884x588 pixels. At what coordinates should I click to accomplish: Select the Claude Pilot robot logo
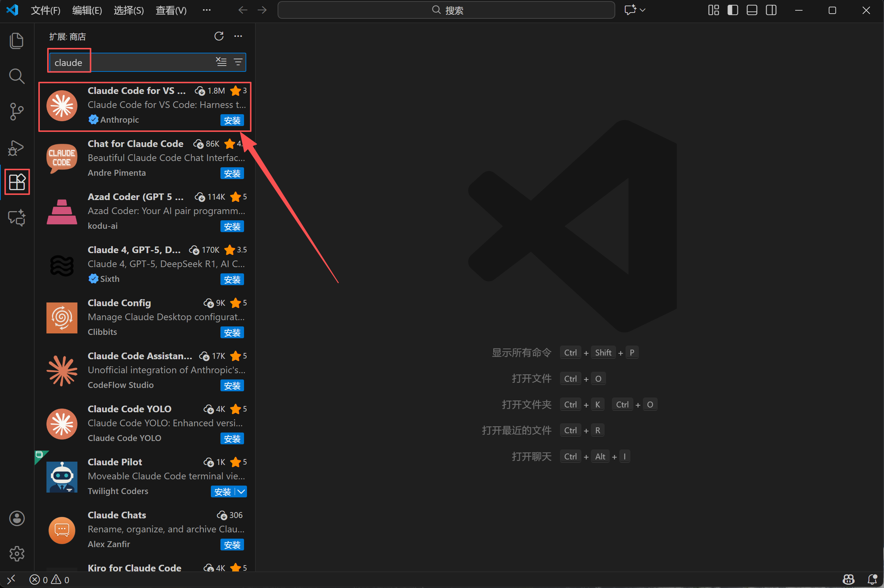click(62, 477)
